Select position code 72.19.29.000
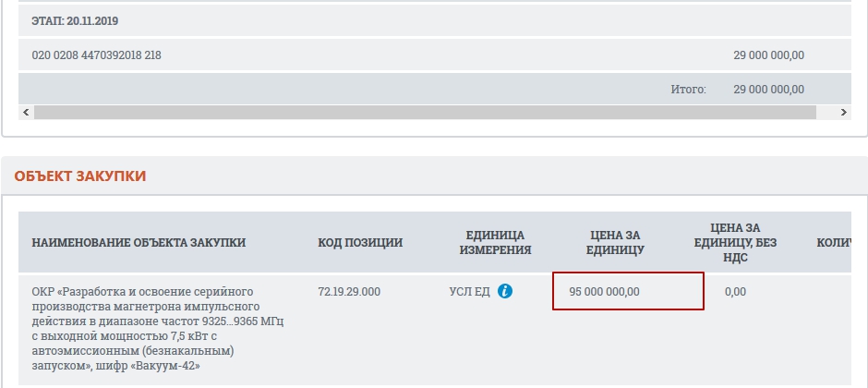Image resolution: width=868 pixels, height=388 pixels. tap(349, 292)
